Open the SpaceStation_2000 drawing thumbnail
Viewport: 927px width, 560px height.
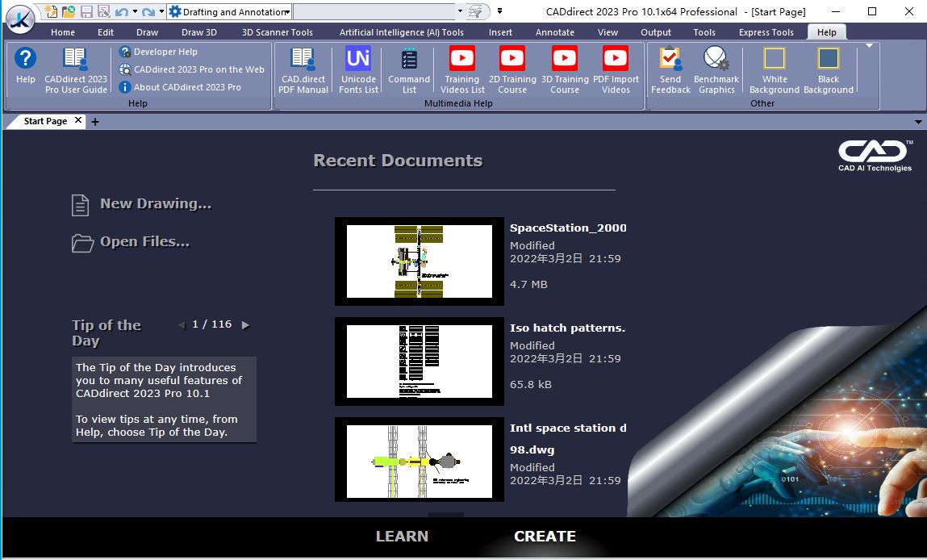419,261
